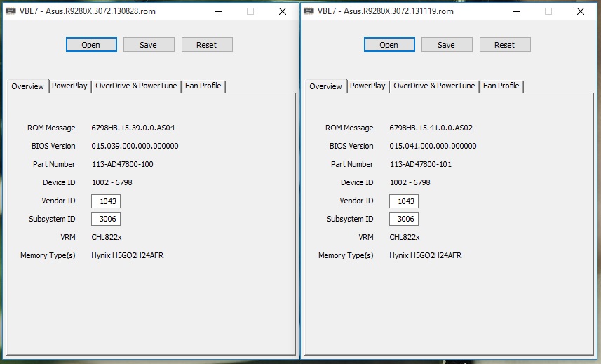This screenshot has width=601, height=364.
Task: Click Hynix H5GQ2H24AFR memory type in 131119.rom window
Action: coord(426,255)
